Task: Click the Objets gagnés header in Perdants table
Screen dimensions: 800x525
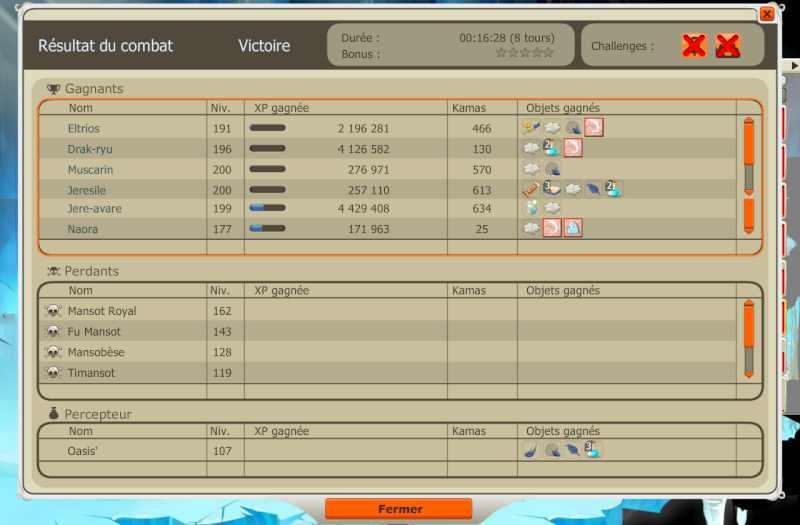Action: coord(563,290)
